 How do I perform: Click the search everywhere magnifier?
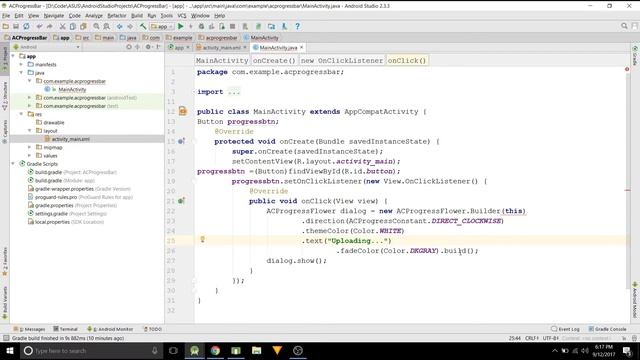pyautogui.click(x=624, y=26)
